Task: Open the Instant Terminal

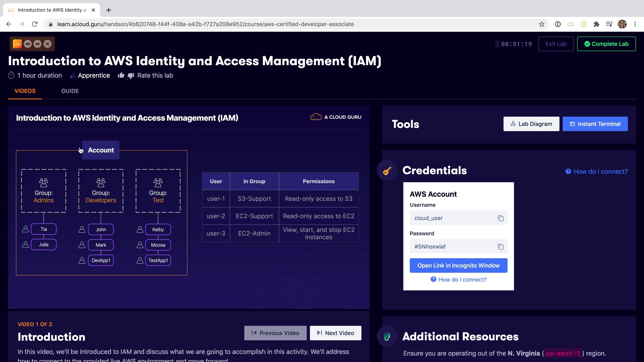Action: (x=595, y=124)
